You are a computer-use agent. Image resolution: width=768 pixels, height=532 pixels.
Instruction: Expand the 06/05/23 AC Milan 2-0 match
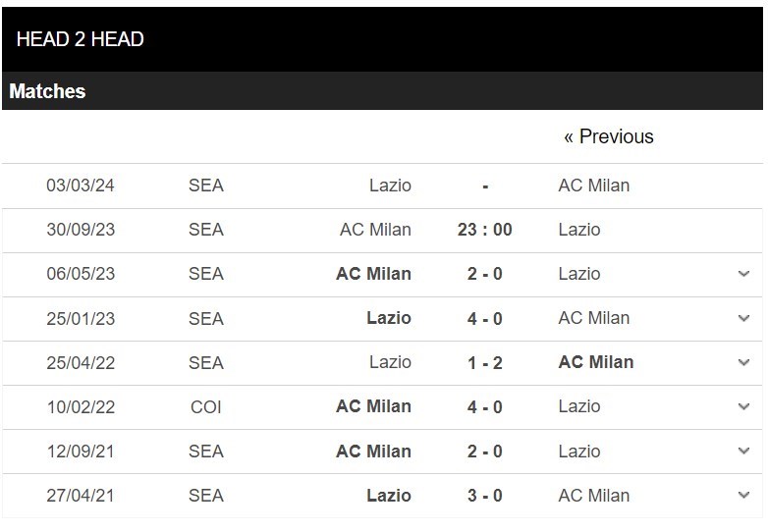click(743, 274)
